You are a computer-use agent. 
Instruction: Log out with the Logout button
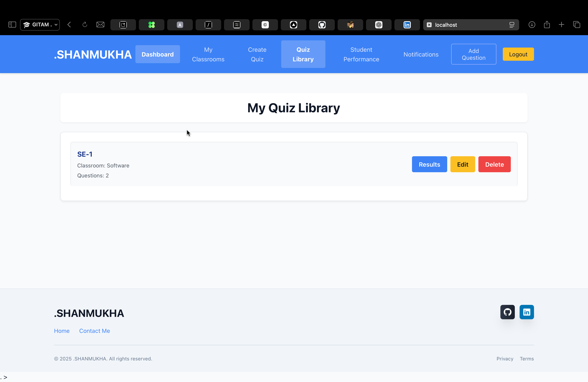click(x=518, y=54)
